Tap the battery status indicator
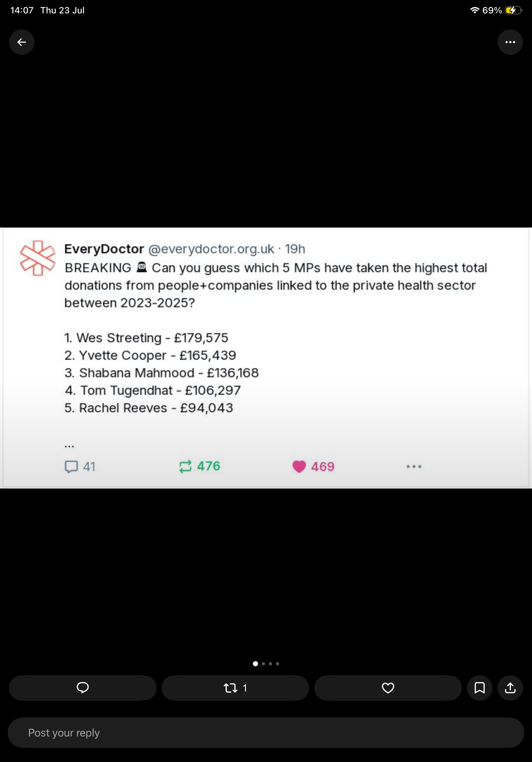 [x=513, y=10]
